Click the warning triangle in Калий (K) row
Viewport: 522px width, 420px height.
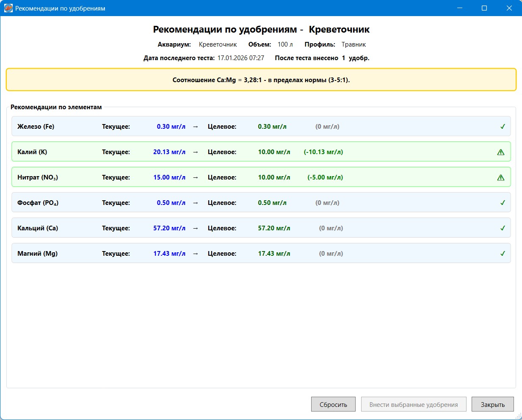(501, 152)
